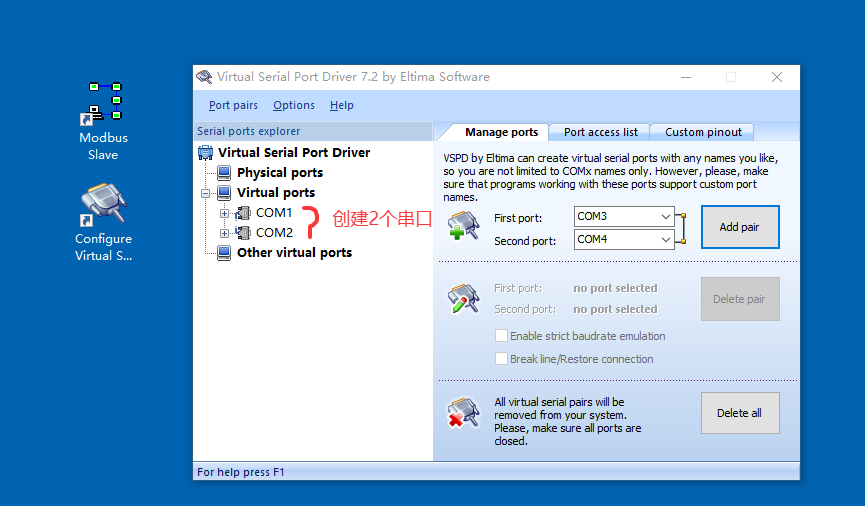Open Configure Virtual Serial Port desktop shortcut
The image size is (865, 506).
103,222
